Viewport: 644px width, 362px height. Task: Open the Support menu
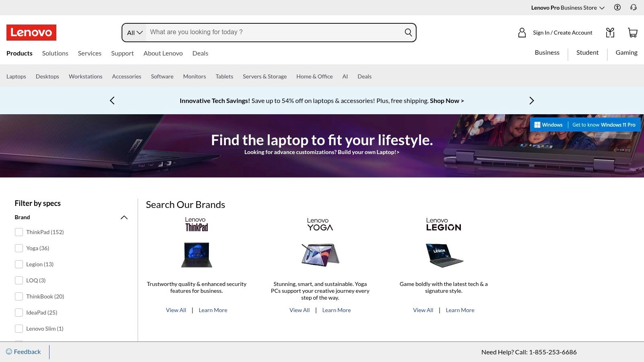(122, 53)
